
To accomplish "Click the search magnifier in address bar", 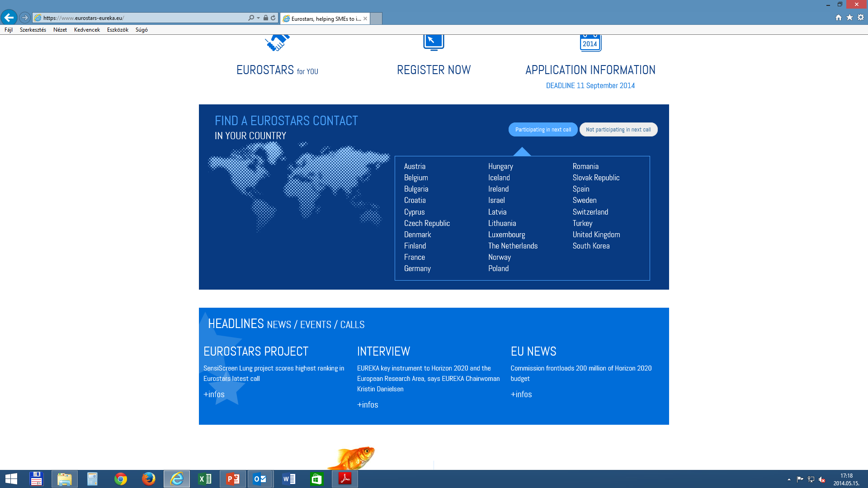I will point(251,18).
